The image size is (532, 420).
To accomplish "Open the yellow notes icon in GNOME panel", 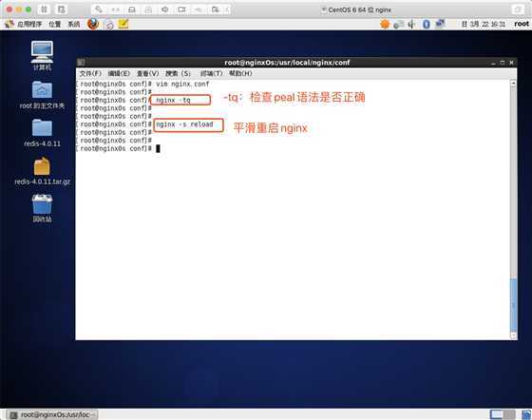I will click(123, 24).
